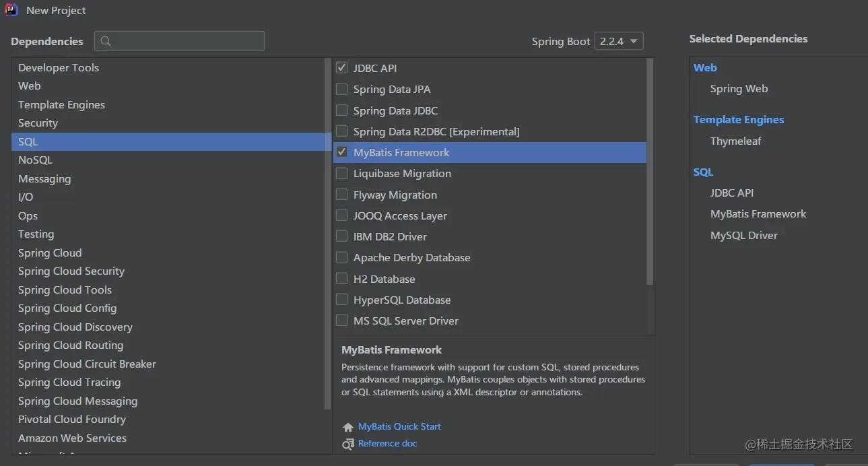Click the home icon beside MyBatis Quick Start
Screen dimensions: 868x466
coord(348,427)
